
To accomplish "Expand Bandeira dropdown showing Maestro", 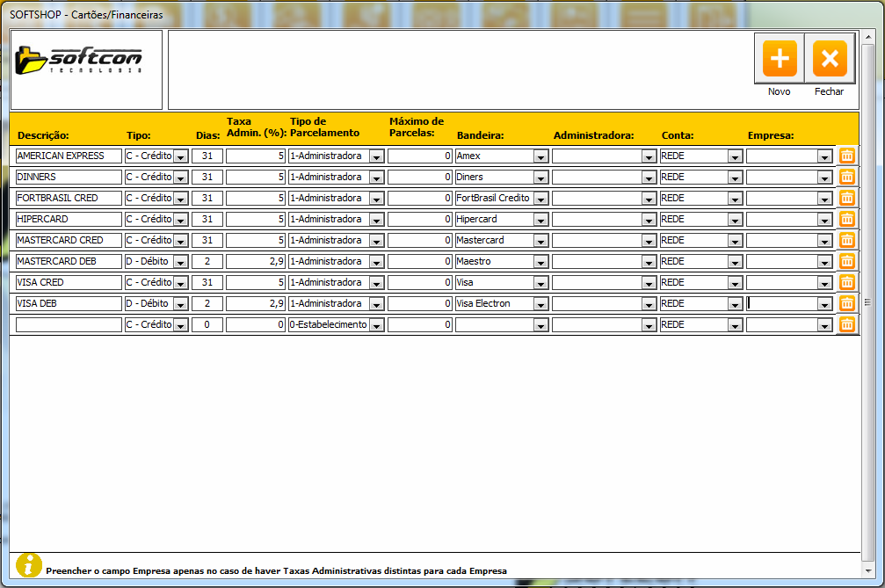I will [540, 262].
